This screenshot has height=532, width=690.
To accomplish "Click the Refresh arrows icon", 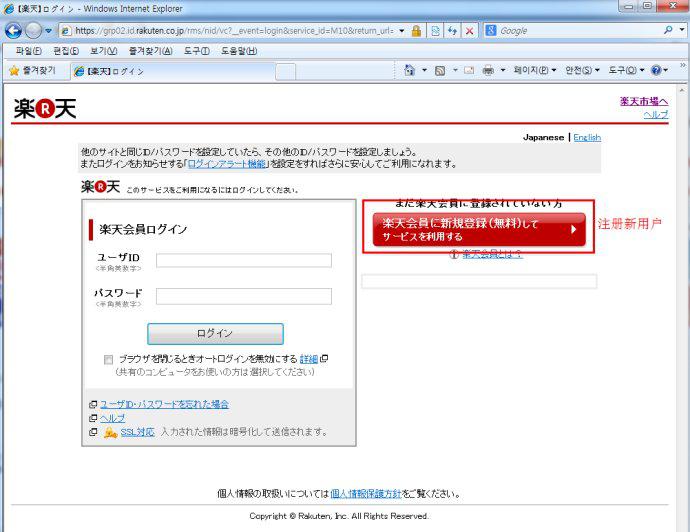I will point(452,31).
